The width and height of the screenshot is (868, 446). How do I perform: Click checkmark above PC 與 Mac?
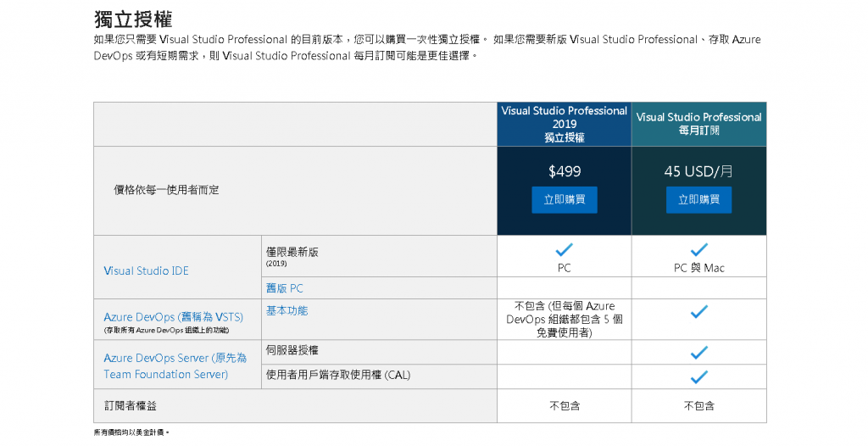pos(699,250)
